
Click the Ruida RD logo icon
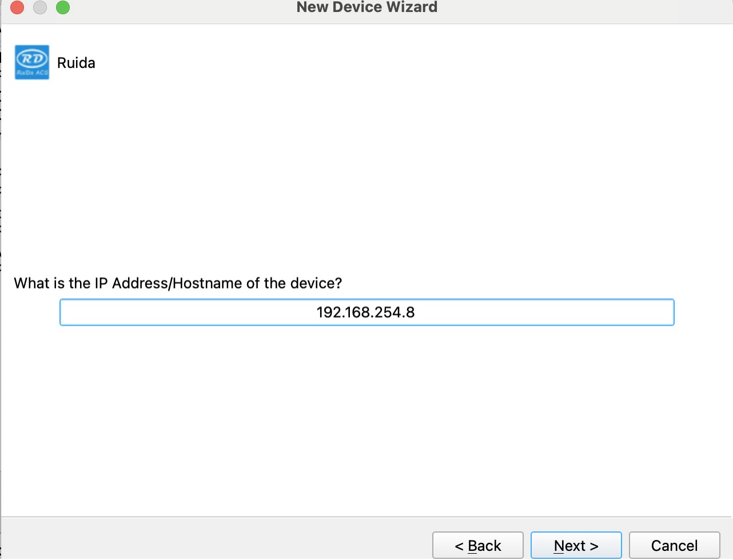[x=31, y=59]
